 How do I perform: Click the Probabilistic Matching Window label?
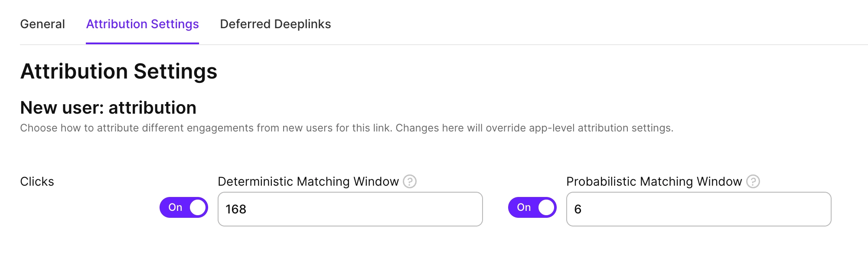(654, 181)
